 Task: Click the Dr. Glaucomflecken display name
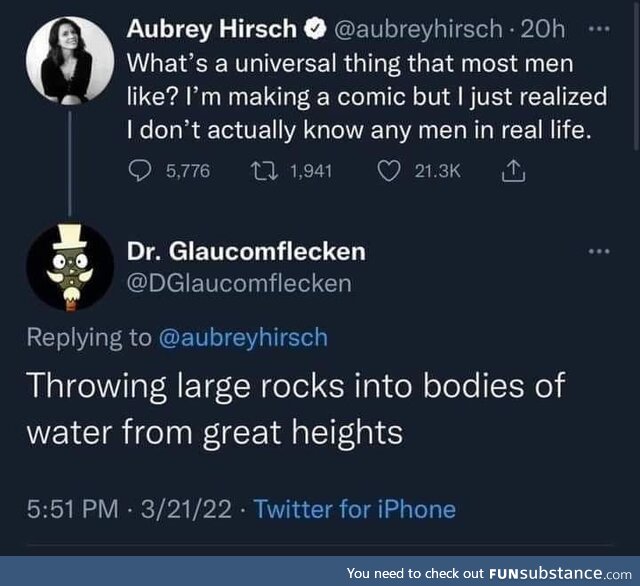pyautogui.click(x=245, y=251)
